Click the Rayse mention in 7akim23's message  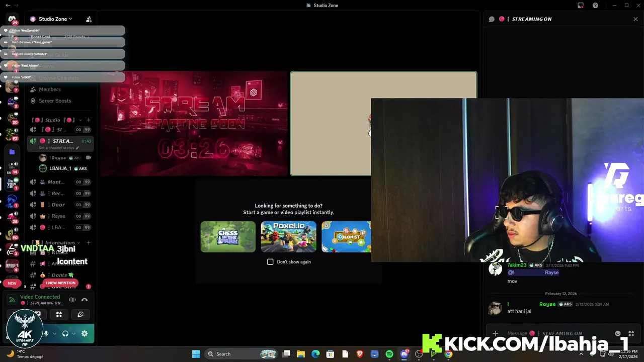tap(533, 273)
